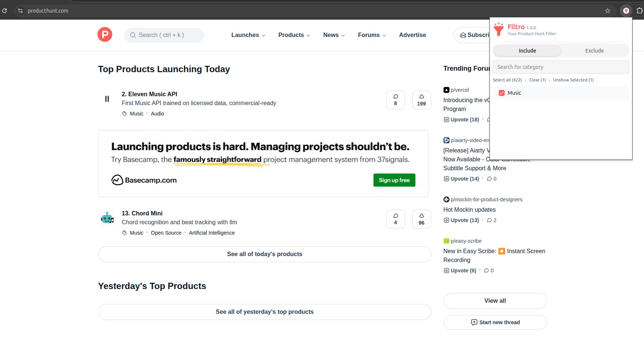Viewport: 644px width, 339px height.
Task: Click the Filtro extension icon in toolbar
Action: pyautogui.click(x=626, y=11)
